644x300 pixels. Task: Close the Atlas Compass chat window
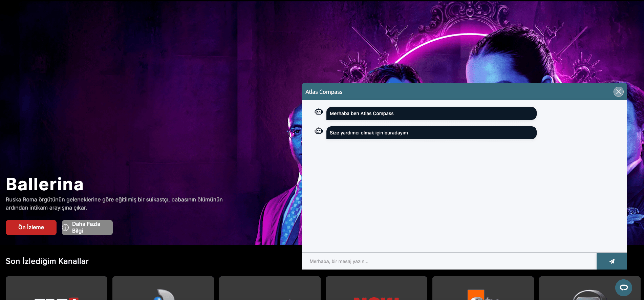(x=618, y=92)
